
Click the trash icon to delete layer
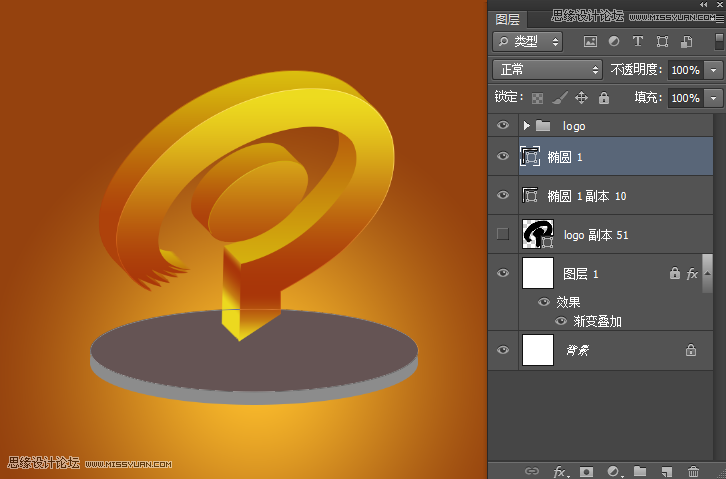694,470
